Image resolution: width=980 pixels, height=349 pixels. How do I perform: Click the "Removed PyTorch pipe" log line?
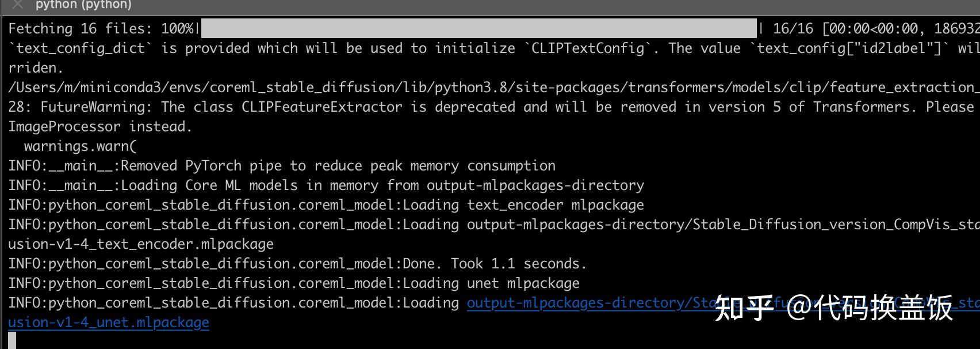(338, 166)
